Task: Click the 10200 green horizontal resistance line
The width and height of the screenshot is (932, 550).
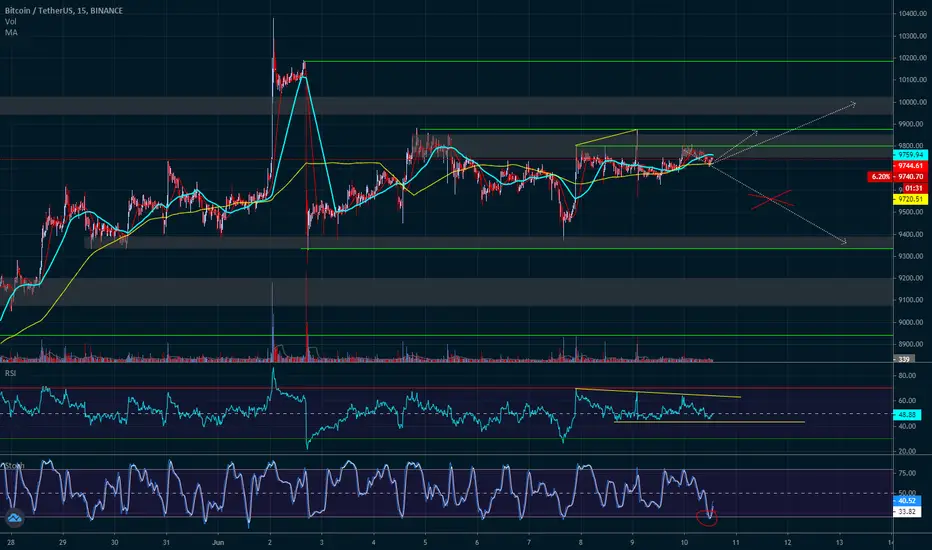Action: click(x=598, y=61)
